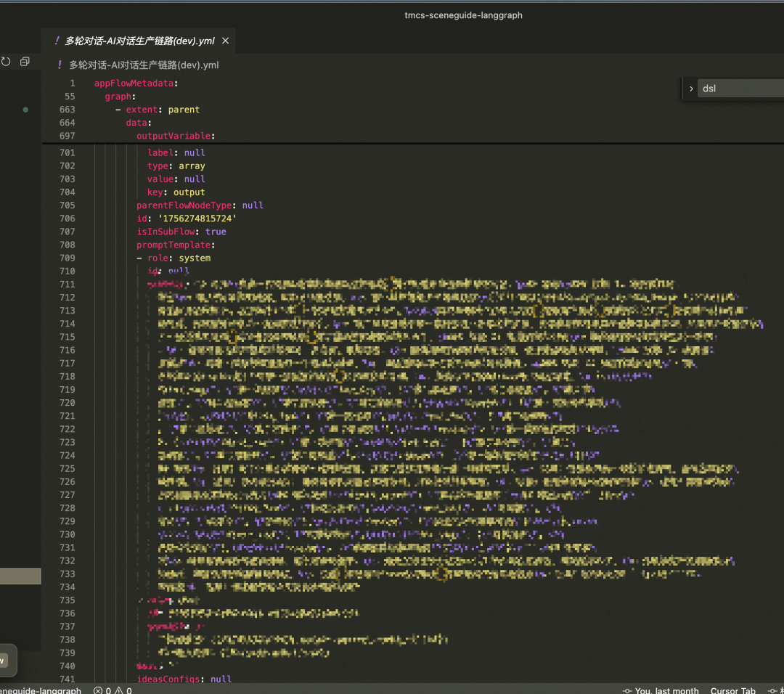The width and height of the screenshot is (784, 694).
Task: Click line number 711 in the gutter
Action: point(67,285)
